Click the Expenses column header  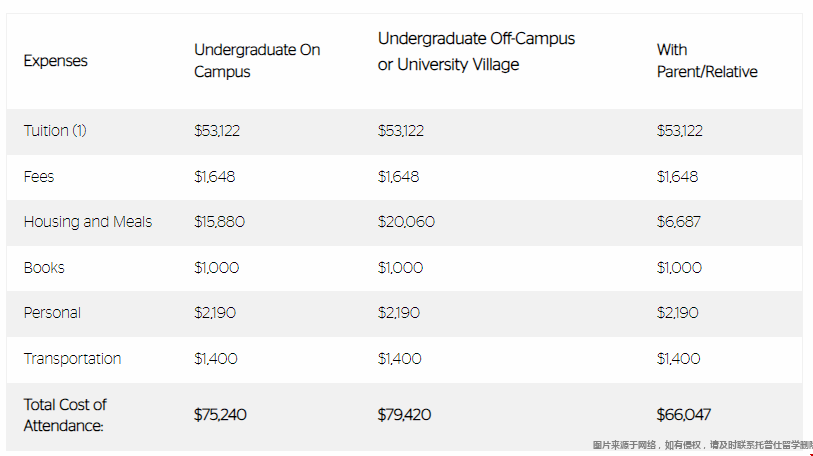click(55, 61)
